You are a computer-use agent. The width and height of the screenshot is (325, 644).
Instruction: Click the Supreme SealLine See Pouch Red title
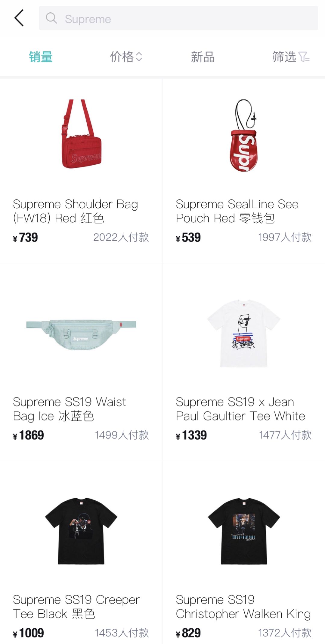237,211
